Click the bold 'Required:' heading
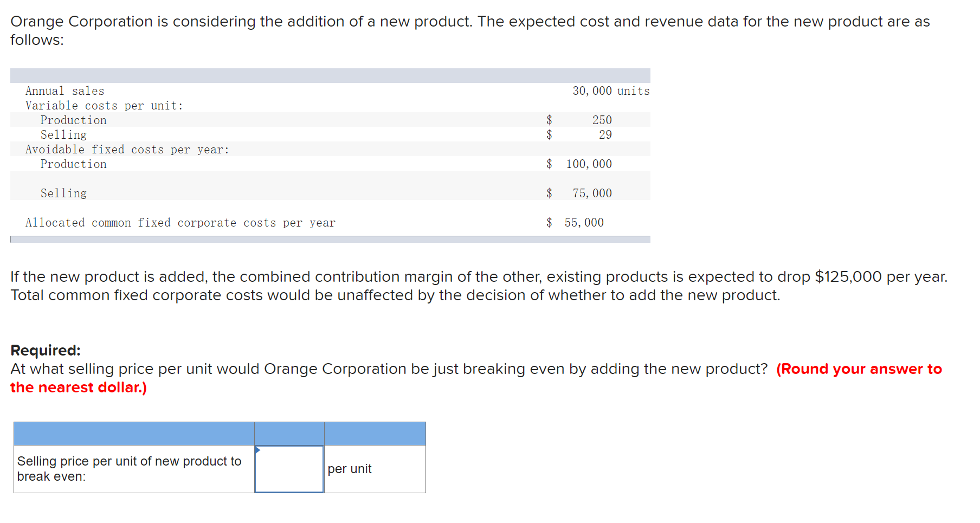 [x=46, y=350]
